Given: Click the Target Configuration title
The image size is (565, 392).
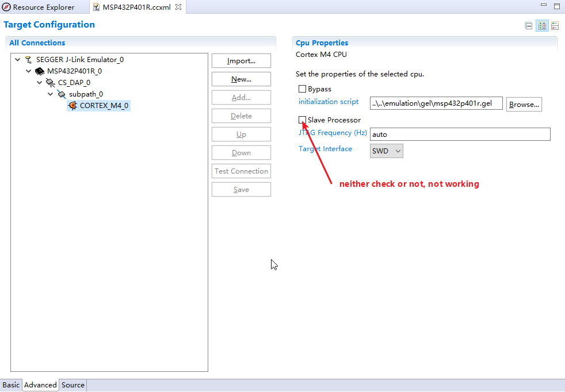Looking at the screenshot, I should [x=49, y=25].
